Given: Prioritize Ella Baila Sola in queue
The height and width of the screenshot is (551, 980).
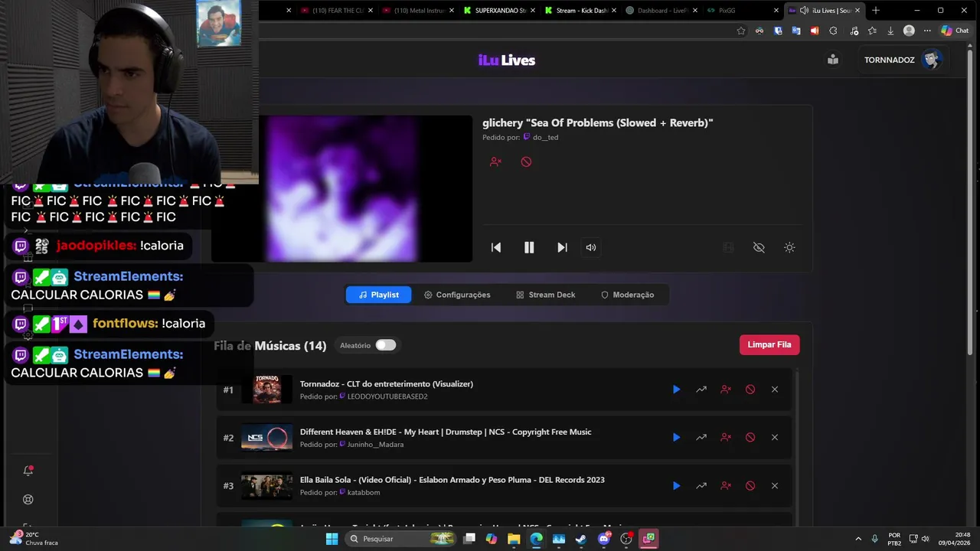Looking at the screenshot, I should (701, 486).
